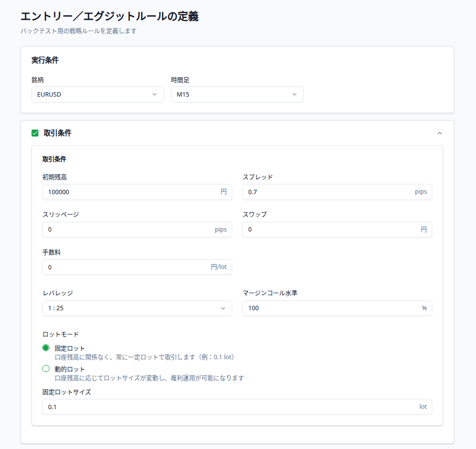Click the chevron arrow in 銘柄 dropdown
476x449 pixels.
click(x=154, y=95)
